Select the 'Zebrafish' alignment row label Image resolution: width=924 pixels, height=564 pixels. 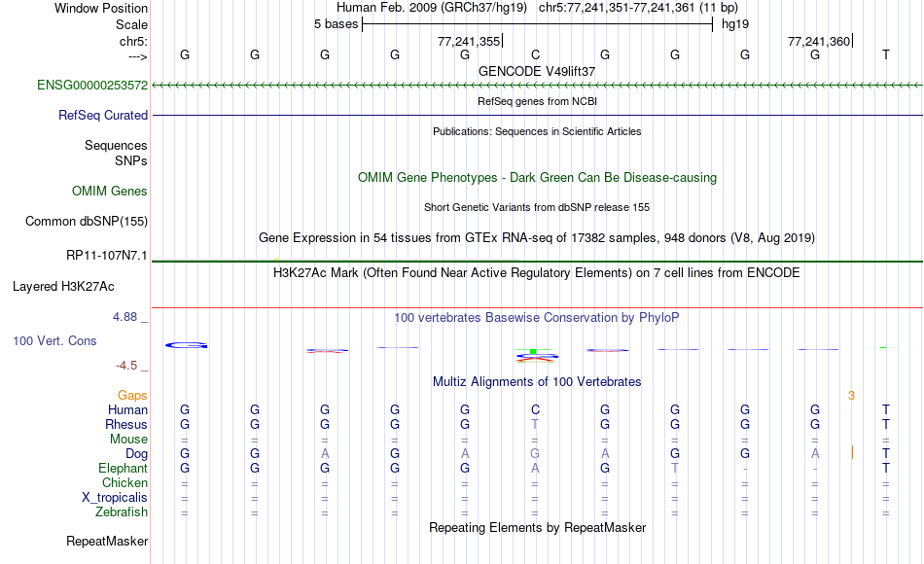point(122,511)
